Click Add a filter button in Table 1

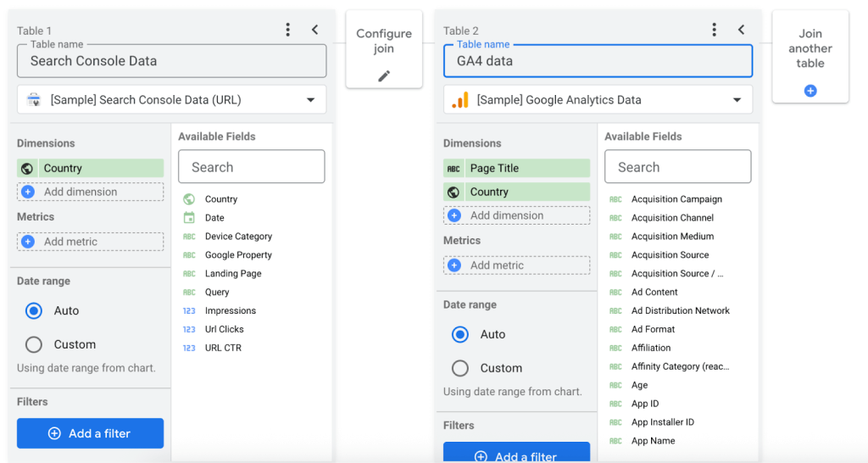(90, 433)
